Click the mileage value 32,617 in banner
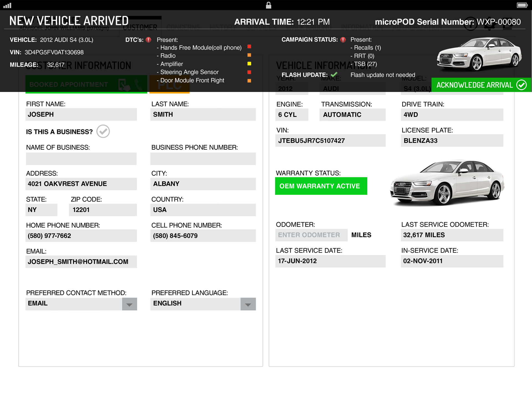Viewport: 532px width, 399px height. [x=56, y=65]
